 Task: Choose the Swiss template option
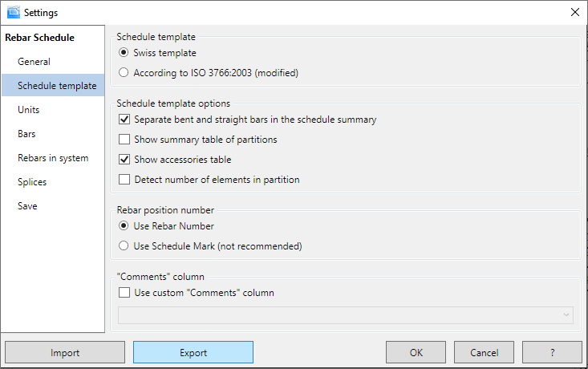pyautogui.click(x=124, y=53)
